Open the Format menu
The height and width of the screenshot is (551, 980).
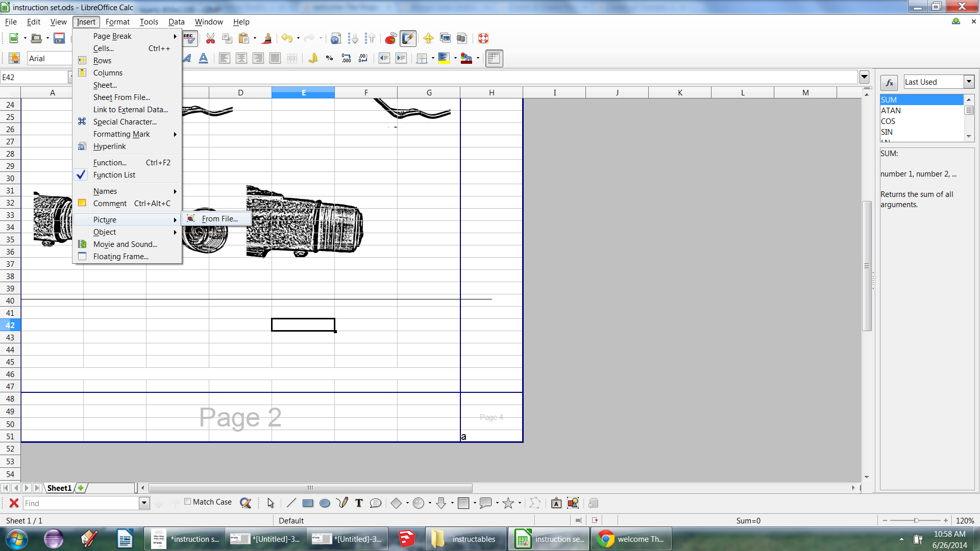pos(117,22)
